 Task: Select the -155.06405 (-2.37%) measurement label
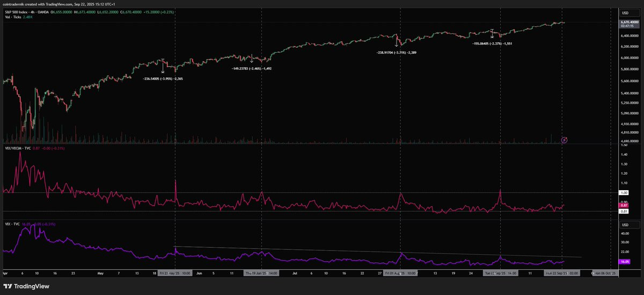pyautogui.click(x=492, y=43)
